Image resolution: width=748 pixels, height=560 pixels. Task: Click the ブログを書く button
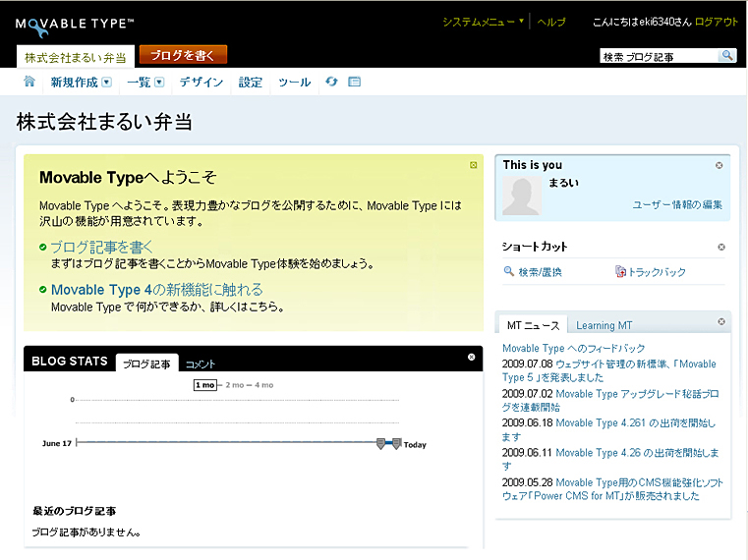pyautogui.click(x=183, y=56)
